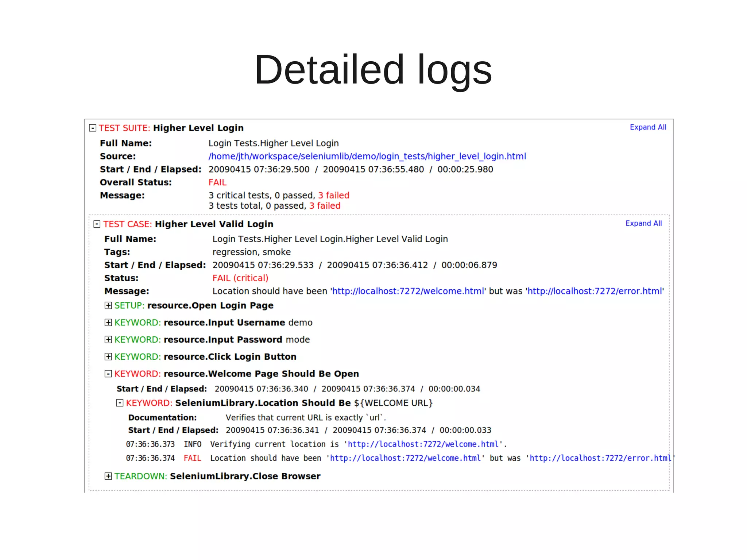This screenshot has height=560, width=747.
Task: Click the test case elapsed time 00:00:06.879
Action: pos(469,265)
